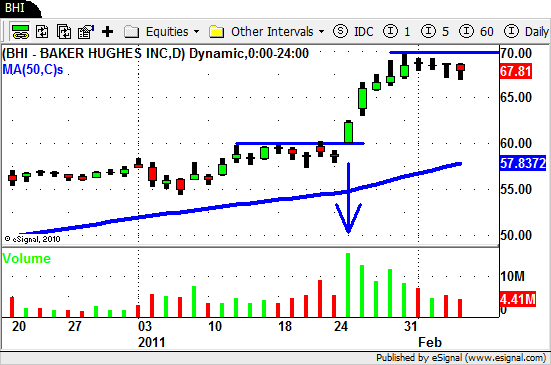The height and width of the screenshot is (365, 551).
Task: Click the single page refresh icon
Action: [x=42, y=32]
